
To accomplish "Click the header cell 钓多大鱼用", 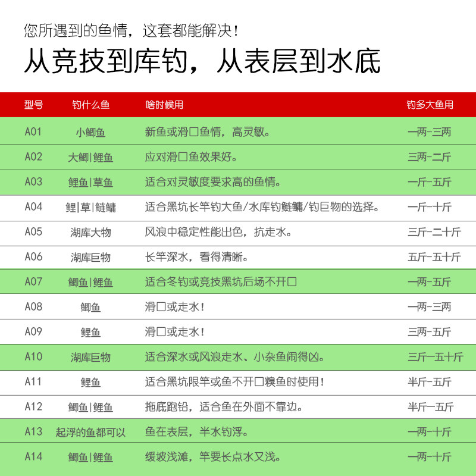I will [430, 105].
